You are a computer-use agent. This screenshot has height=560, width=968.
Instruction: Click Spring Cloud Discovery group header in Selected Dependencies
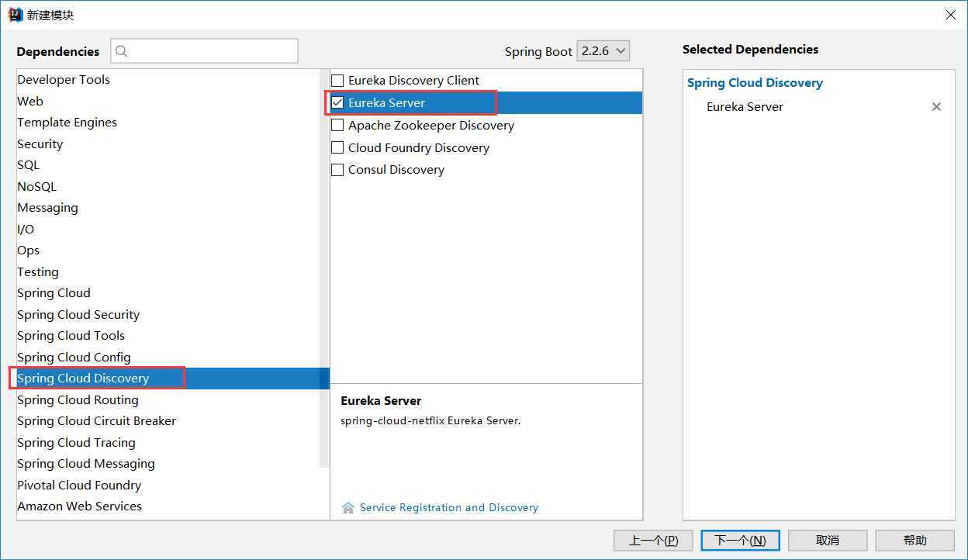[x=755, y=83]
